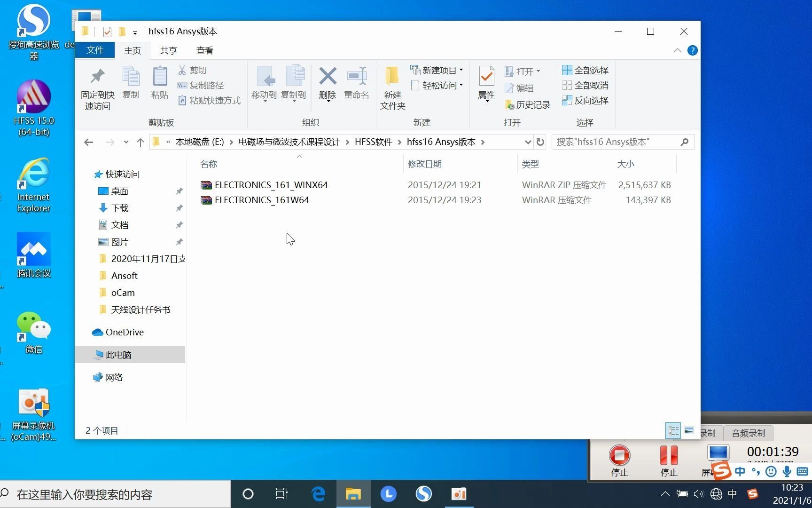Image resolution: width=812 pixels, height=508 pixels.
Task: Select This PC (此电脑) in sidebar
Action: click(x=118, y=355)
